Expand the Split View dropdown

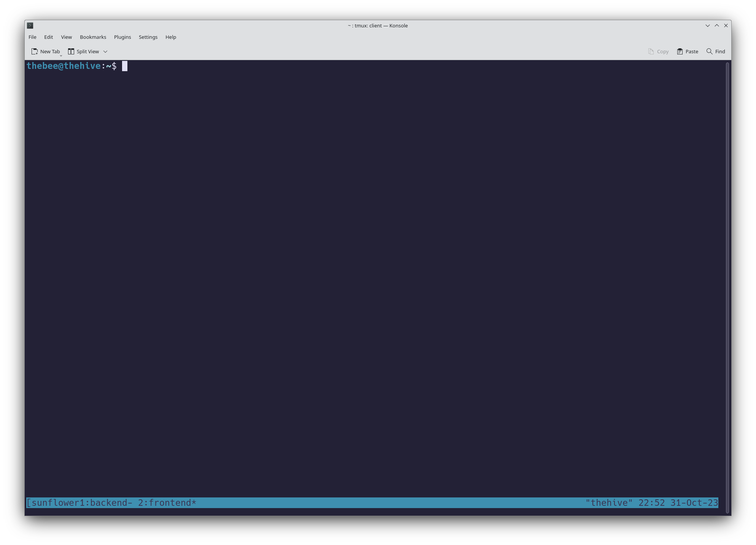(106, 51)
